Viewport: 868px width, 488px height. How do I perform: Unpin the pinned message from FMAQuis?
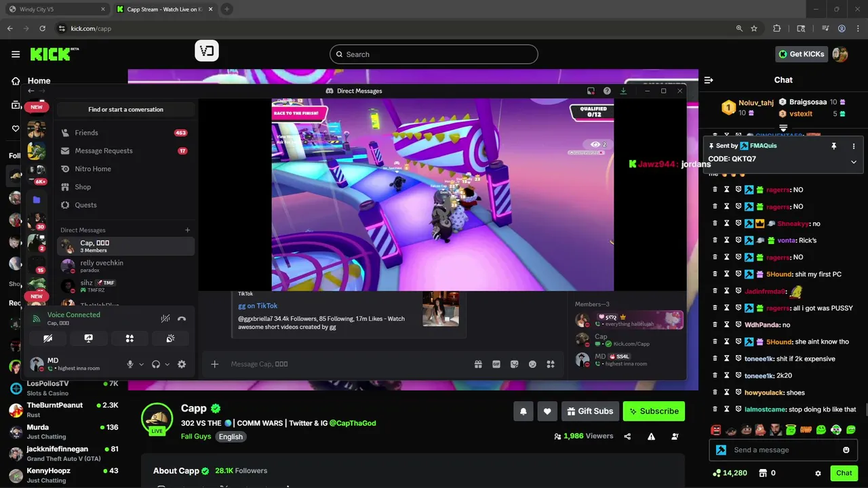834,146
